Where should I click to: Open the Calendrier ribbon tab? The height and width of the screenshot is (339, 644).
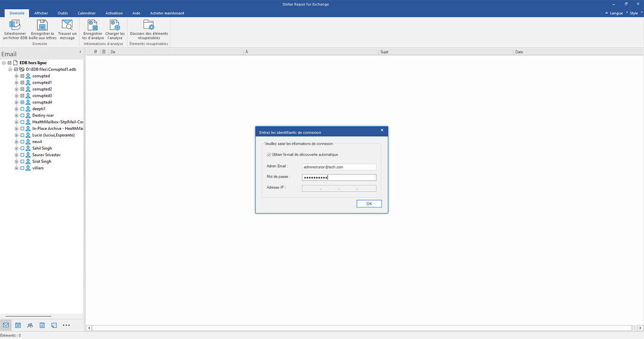point(87,13)
